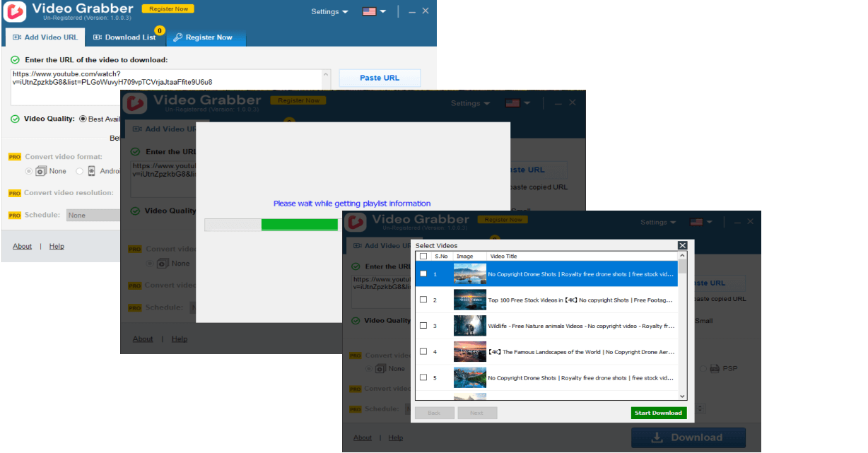Tick checkbox for video row 5
868x453 pixels.
click(423, 377)
